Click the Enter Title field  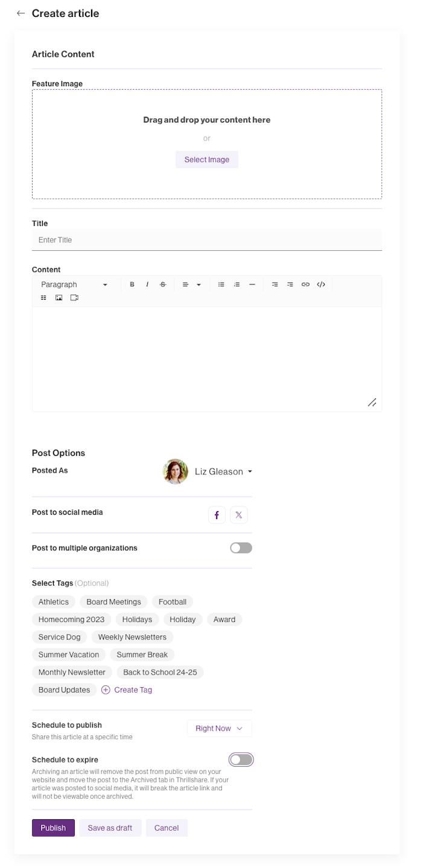206,240
